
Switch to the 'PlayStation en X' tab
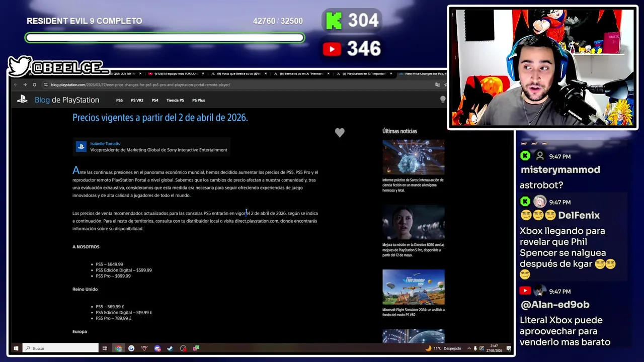pos(365,74)
